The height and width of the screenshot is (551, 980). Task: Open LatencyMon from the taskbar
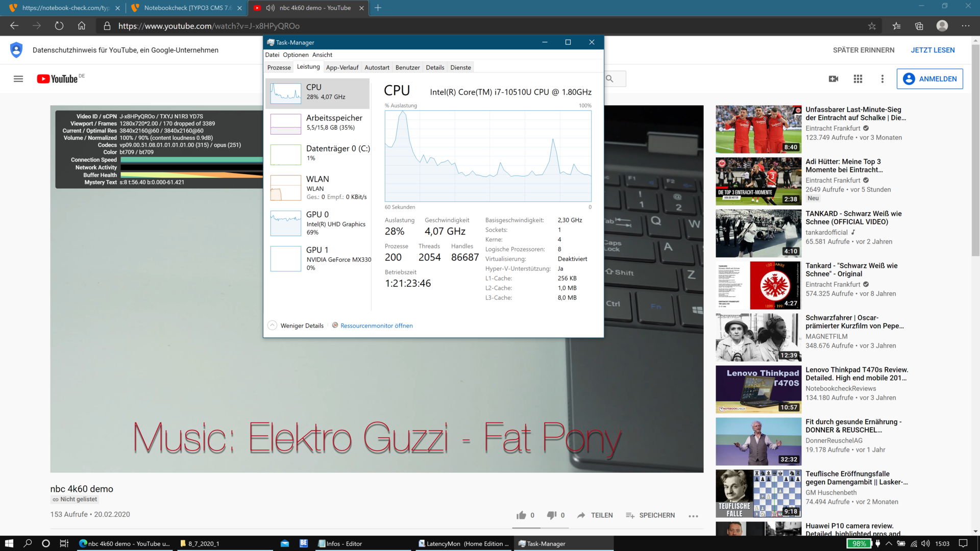pyautogui.click(x=464, y=543)
